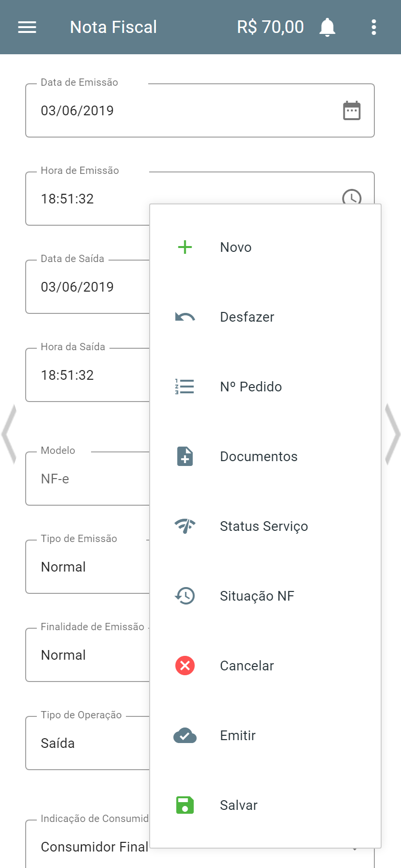The image size is (401, 868).
Task: Click the Desfazer undo arrow icon
Action: pyautogui.click(x=185, y=317)
